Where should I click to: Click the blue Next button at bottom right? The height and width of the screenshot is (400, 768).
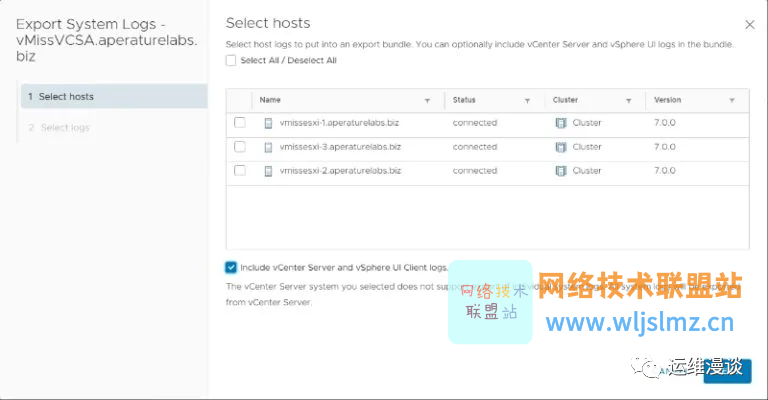(x=727, y=371)
